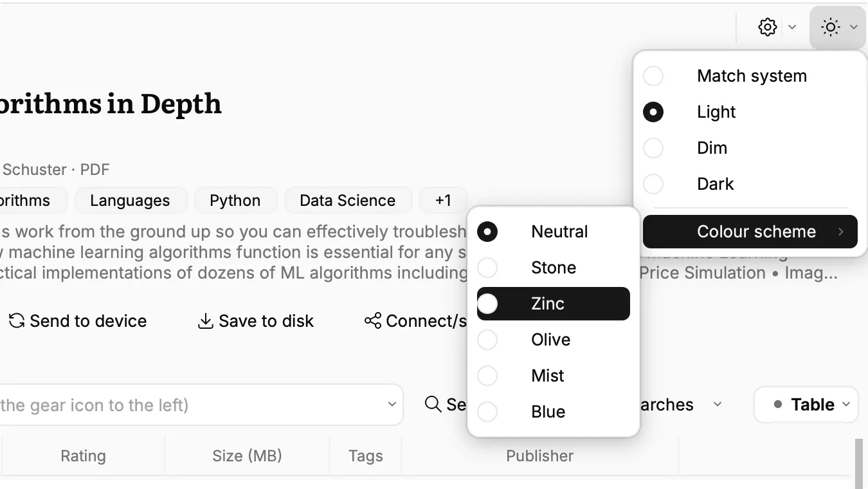Image resolution: width=868 pixels, height=489 pixels.
Task: Expand the Colour scheme submenu
Action: coord(750,232)
